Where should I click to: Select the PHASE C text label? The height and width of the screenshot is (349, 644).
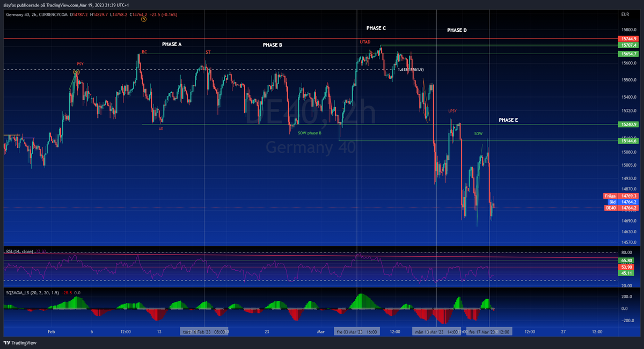tap(376, 28)
